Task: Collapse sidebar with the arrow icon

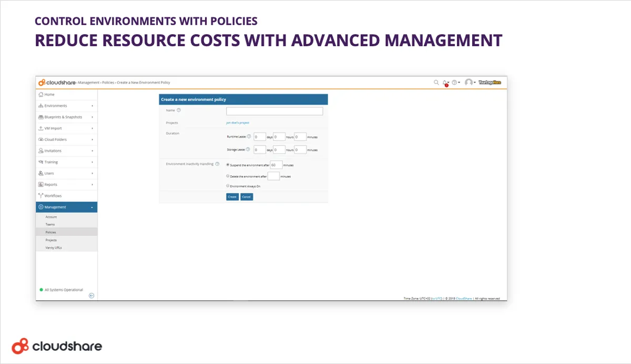Action: tap(91, 296)
